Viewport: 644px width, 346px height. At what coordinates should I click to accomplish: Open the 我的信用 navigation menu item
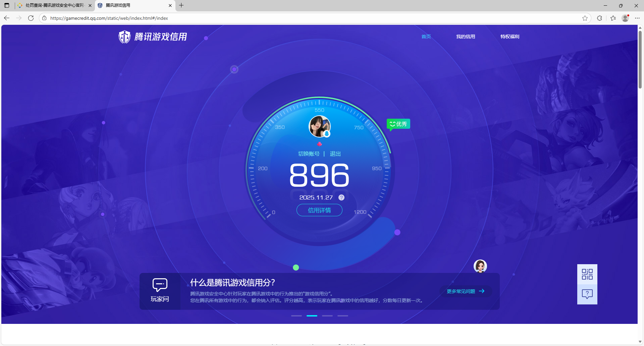click(x=465, y=37)
